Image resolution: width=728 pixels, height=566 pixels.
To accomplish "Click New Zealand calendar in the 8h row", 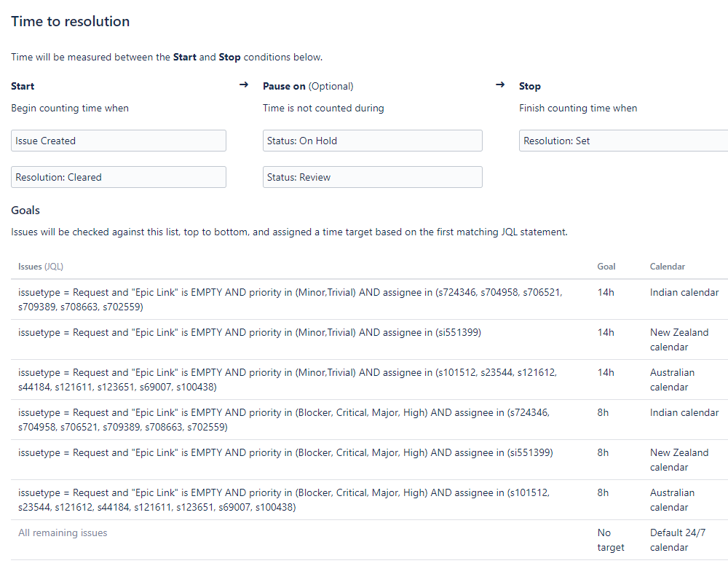I will click(678, 460).
